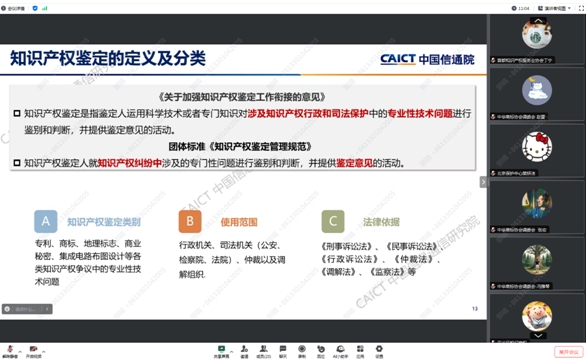Image resolution: width=586 pixels, height=363 pixels.
Task: Toggle fullscreen mode icon at top right
Action: pyautogui.click(x=581, y=8)
